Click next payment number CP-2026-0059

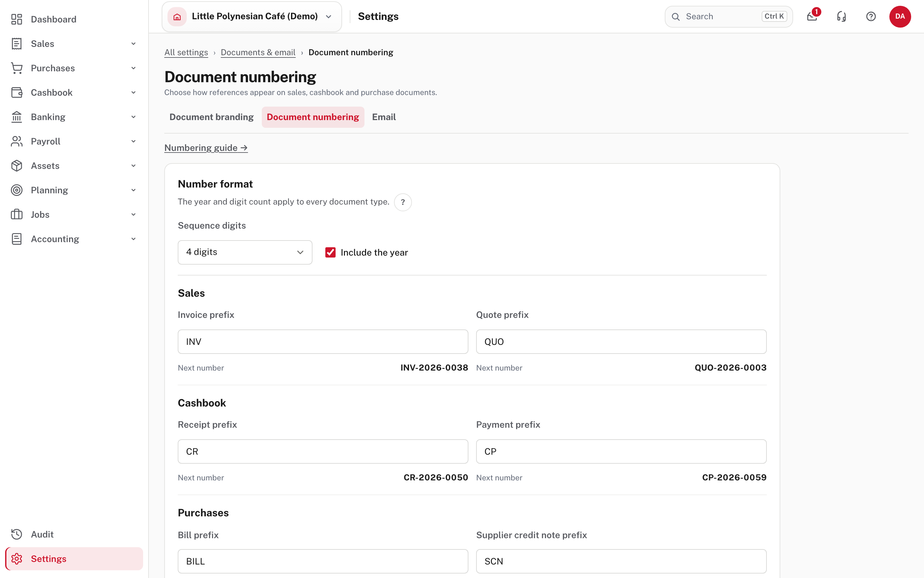[x=734, y=477]
